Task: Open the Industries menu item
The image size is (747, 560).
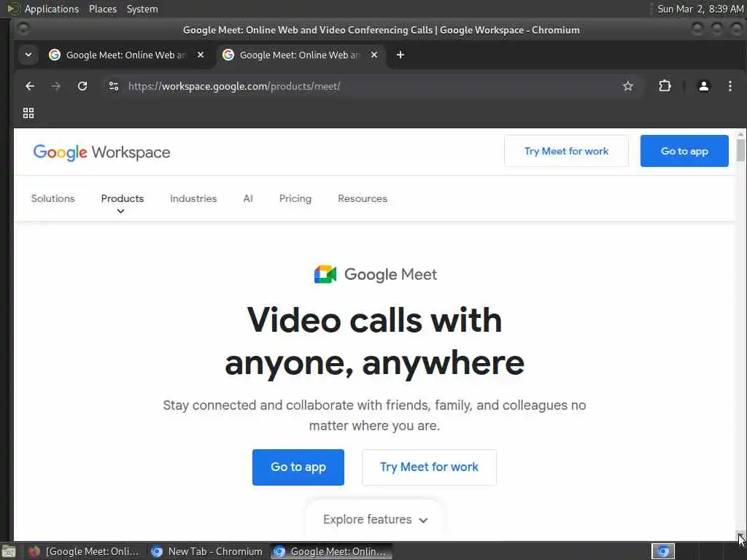Action: click(x=193, y=198)
